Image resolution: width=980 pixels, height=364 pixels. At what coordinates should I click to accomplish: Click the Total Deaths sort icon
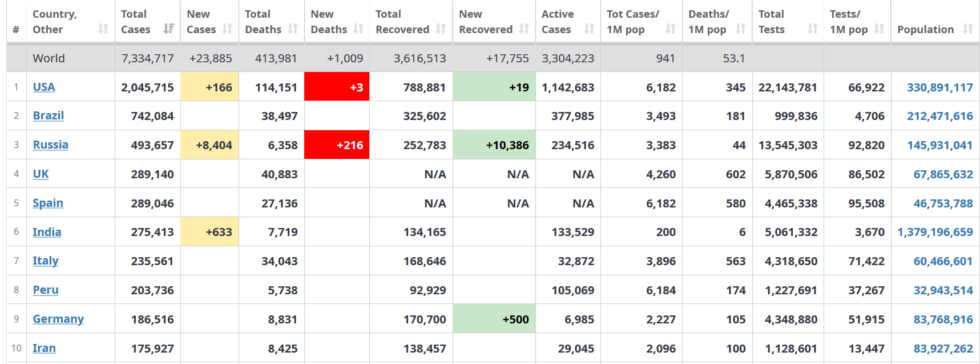pyautogui.click(x=293, y=29)
